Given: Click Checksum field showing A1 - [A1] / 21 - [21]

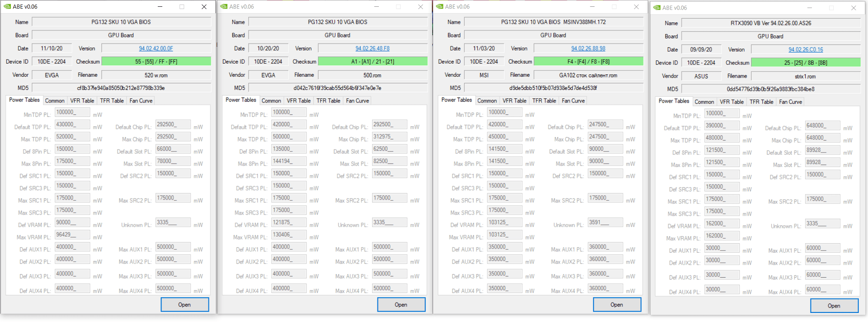Looking at the screenshot, I should (x=373, y=62).
